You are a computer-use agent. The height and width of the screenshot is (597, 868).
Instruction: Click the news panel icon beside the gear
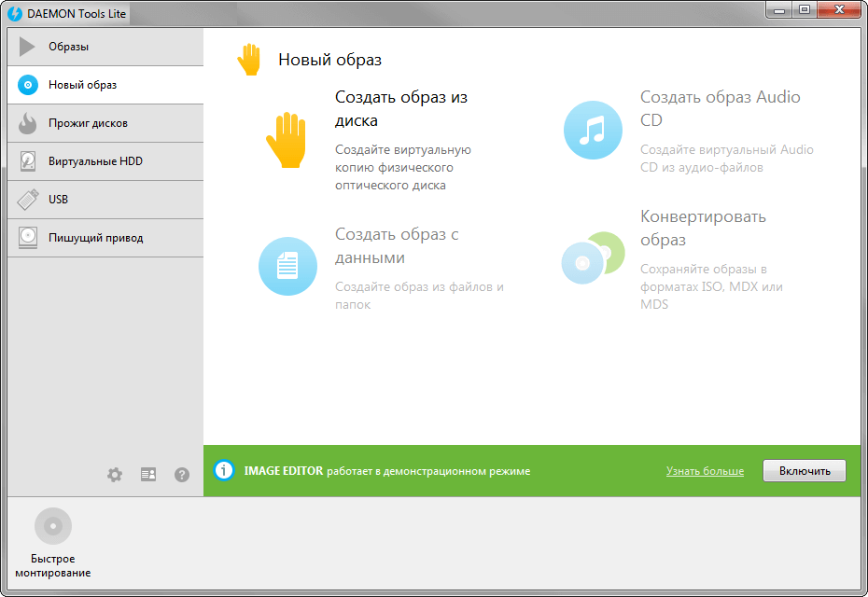[x=148, y=474]
